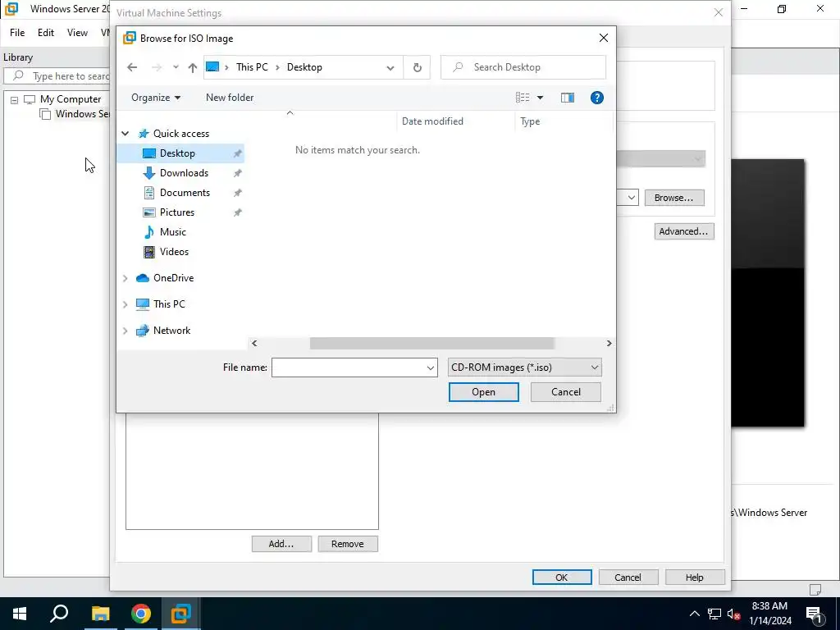This screenshot has height=630, width=840.
Task: Open the File menu in VMware
Action: click(17, 33)
